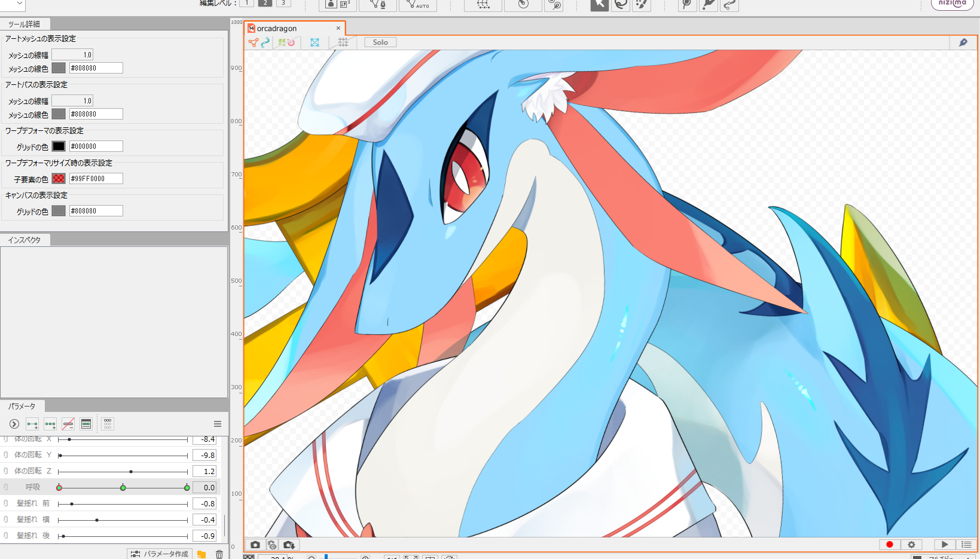This screenshot has height=559, width=980.
Task: Toggle the canvas grid display icon
Action: pos(343,42)
